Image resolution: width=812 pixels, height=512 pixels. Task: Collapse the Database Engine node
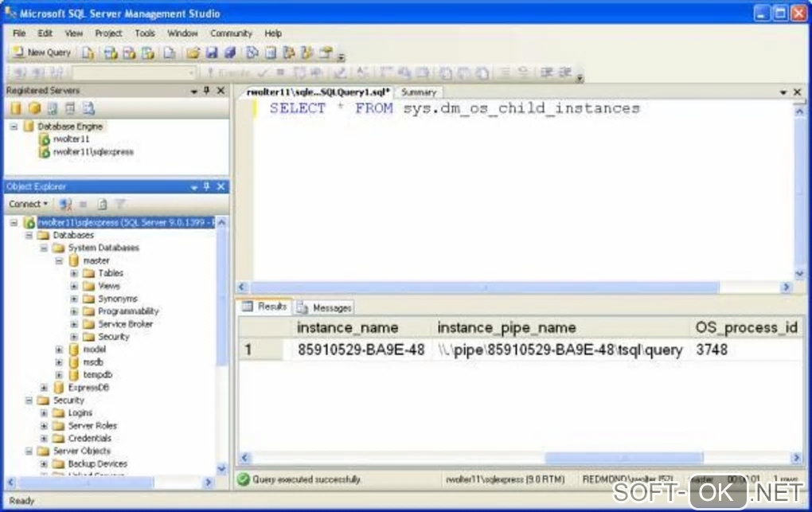click(x=14, y=127)
